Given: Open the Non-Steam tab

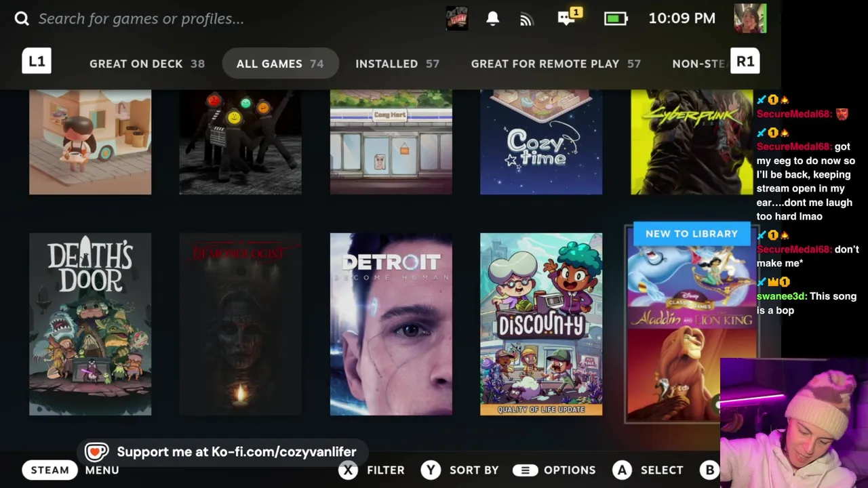Looking at the screenshot, I should (x=699, y=64).
